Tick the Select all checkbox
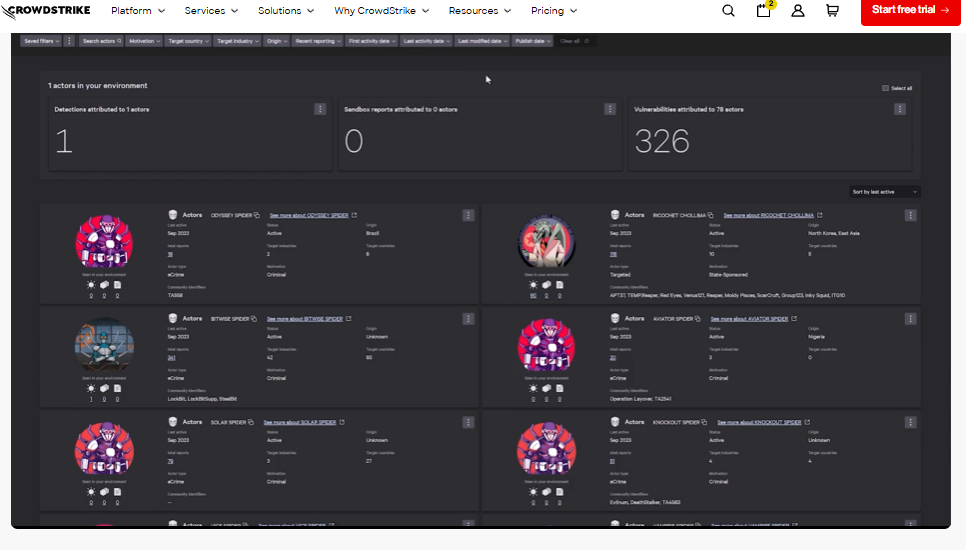The width and height of the screenshot is (966, 550). [x=885, y=88]
